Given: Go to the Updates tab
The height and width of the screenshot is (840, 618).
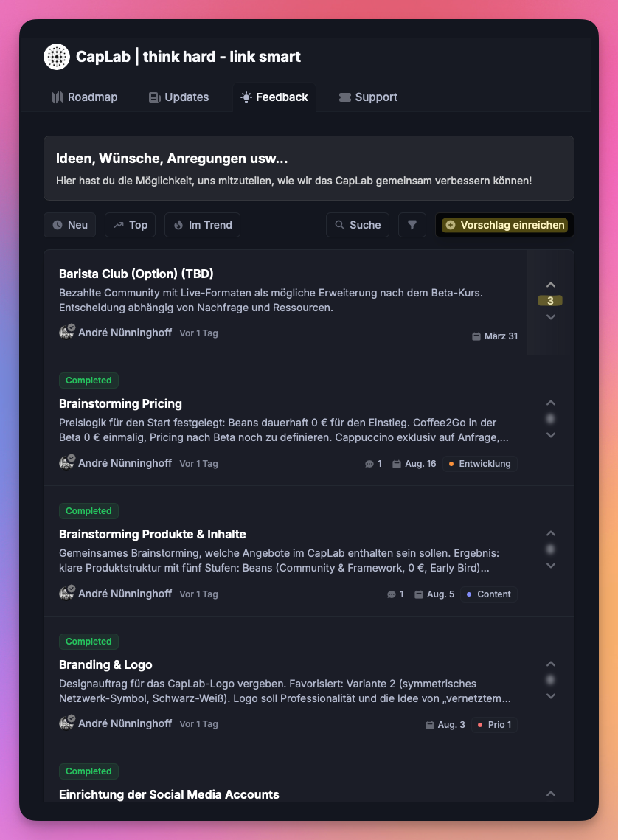Looking at the screenshot, I should (x=178, y=97).
